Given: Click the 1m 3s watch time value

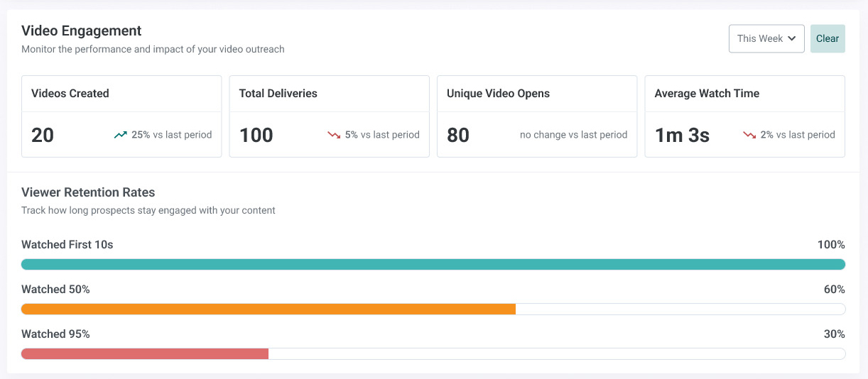Looking at the screenshot, I should pos(682,135).
